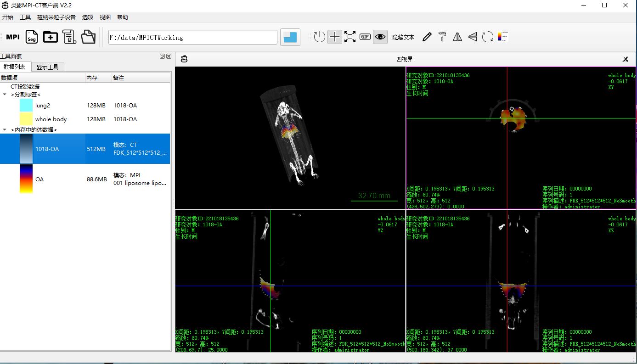Click the YZ sagittal slice view
Viewport: 637px width, 364px height.
click(x=290, y=281)
